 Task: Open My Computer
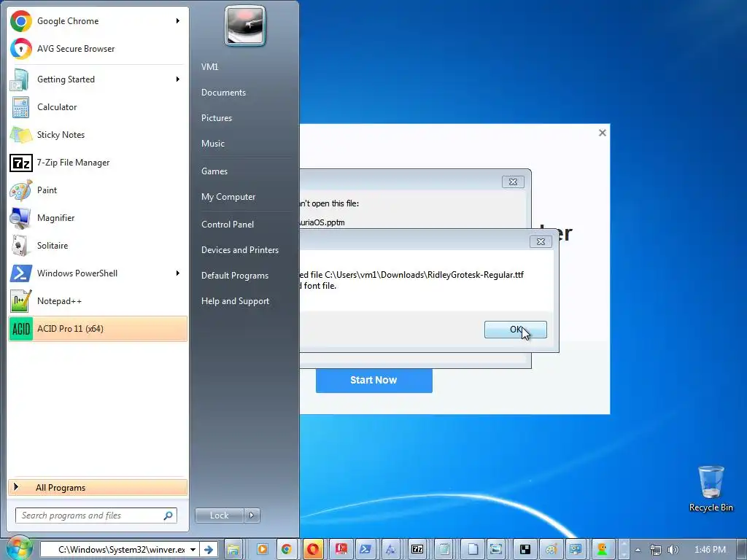click(x=228, y=197)
